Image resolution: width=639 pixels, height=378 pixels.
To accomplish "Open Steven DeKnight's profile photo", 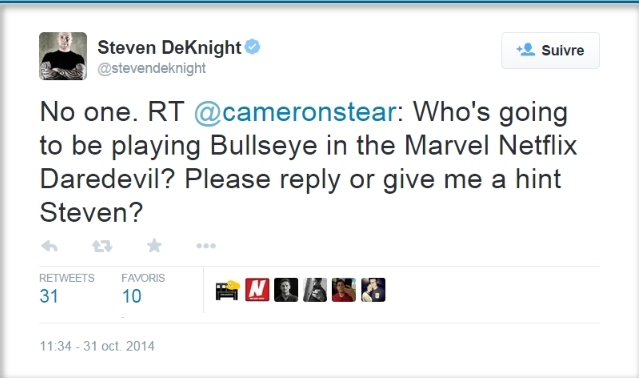I will click(x=63, y=56).
